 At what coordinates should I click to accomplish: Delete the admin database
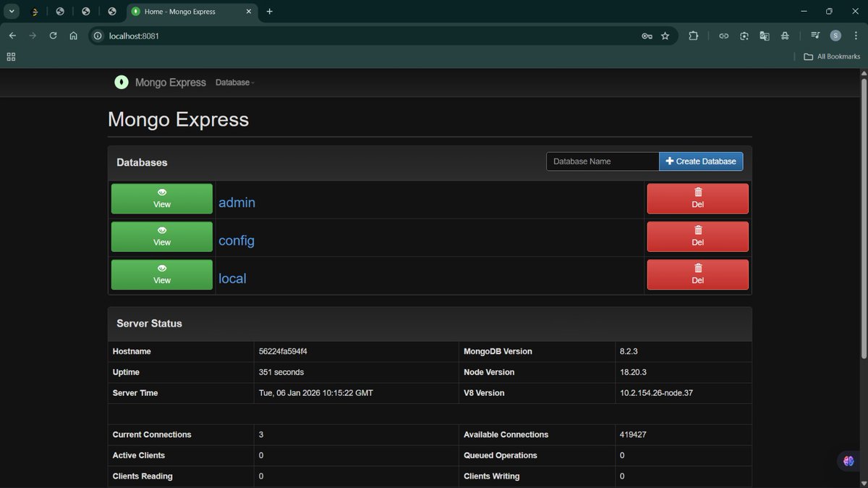tap(698, 199)
